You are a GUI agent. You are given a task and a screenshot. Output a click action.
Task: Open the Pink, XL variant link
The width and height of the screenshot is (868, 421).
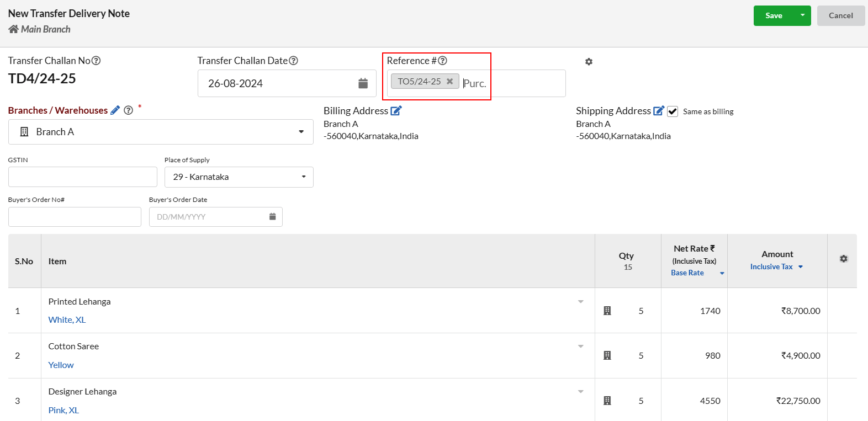click(x=63, y=411)
